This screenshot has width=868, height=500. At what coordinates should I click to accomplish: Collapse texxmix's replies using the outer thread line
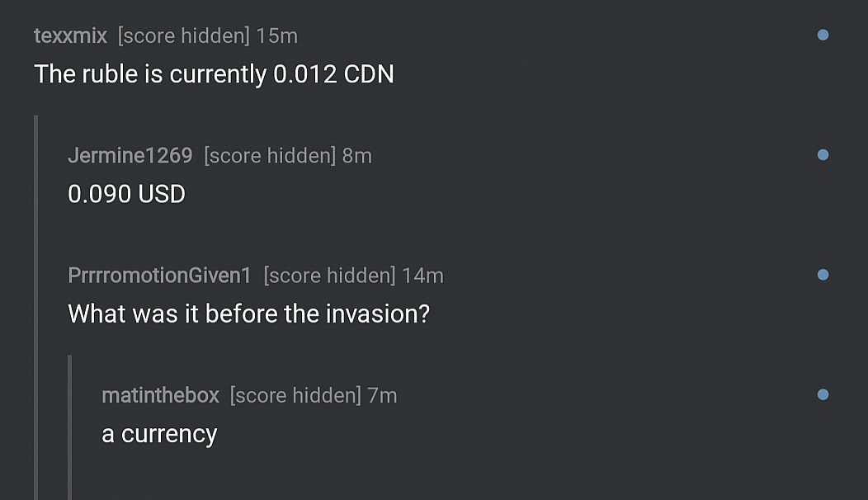tap(36, 305)
